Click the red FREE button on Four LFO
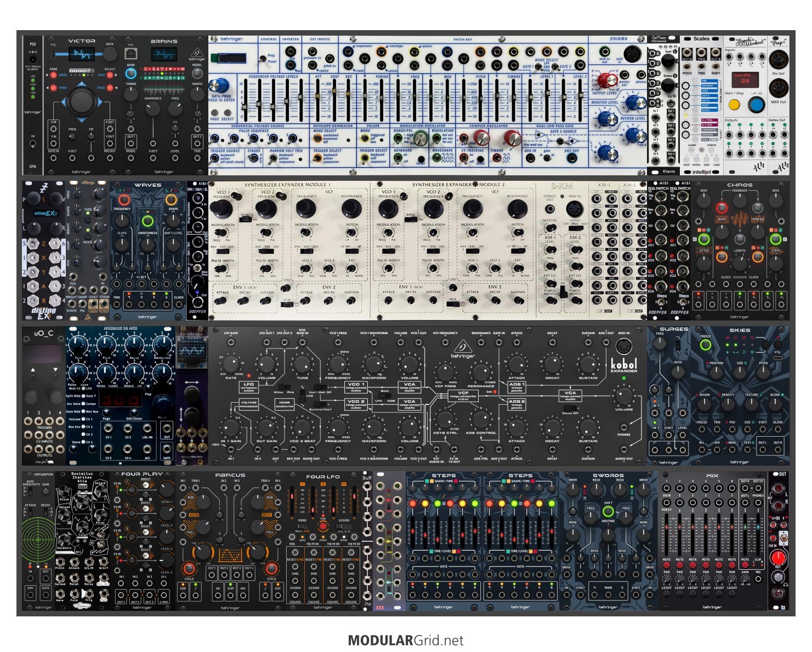The height and width of the screenshot is (652, 812). [x=323, y=525]
